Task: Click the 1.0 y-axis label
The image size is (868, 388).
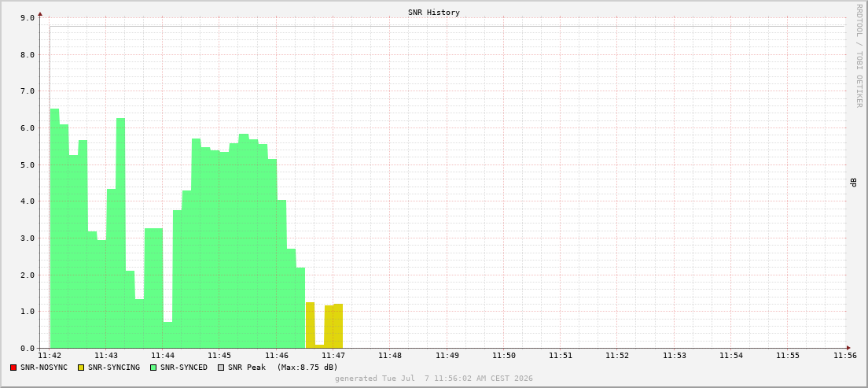Action: click(28, 312)
